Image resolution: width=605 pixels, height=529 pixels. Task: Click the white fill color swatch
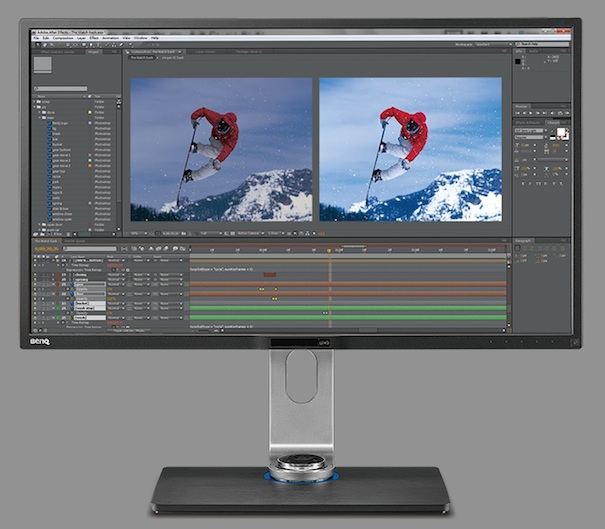coord(561,131)
